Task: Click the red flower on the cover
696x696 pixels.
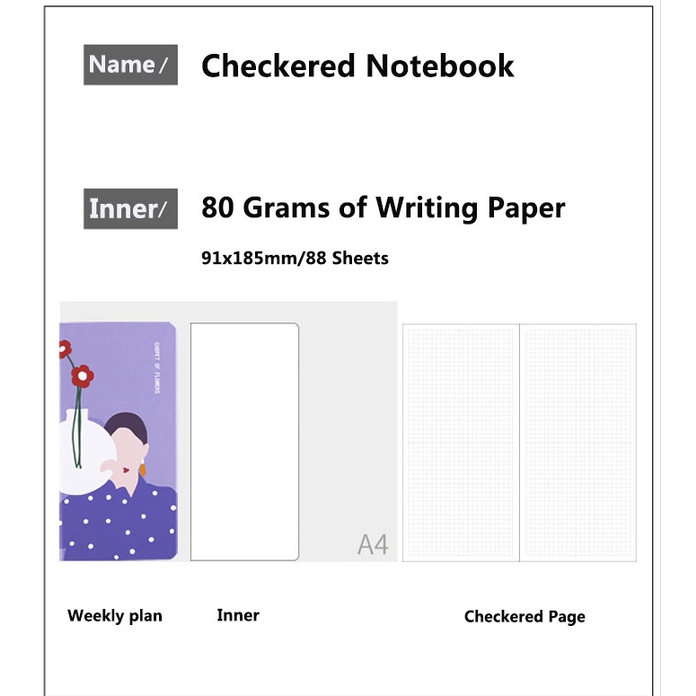Action: point(82,376)
